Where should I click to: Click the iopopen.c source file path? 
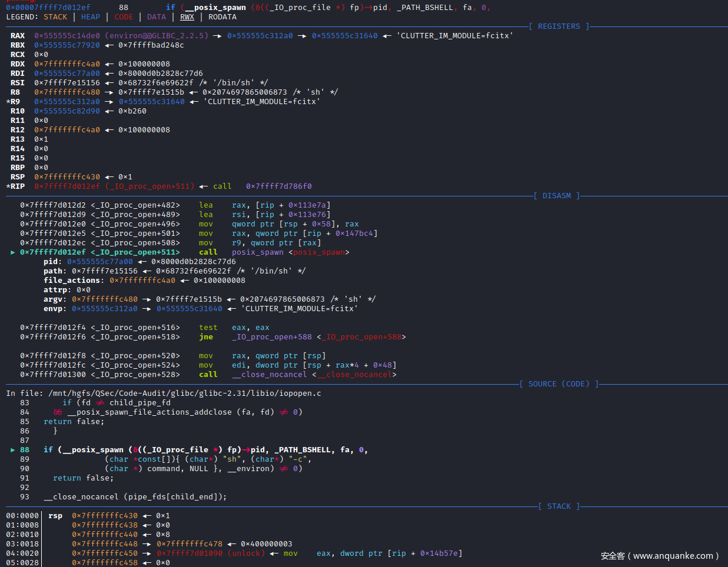pyautogui.click(x=185, y=393)
